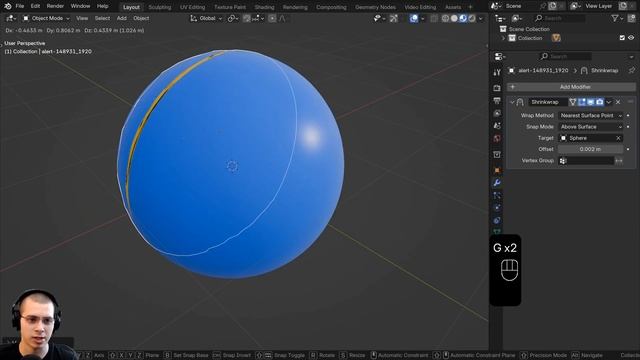640x360 pixels.
Task: Open the Window menu
Action: click(x=80, y=6)
